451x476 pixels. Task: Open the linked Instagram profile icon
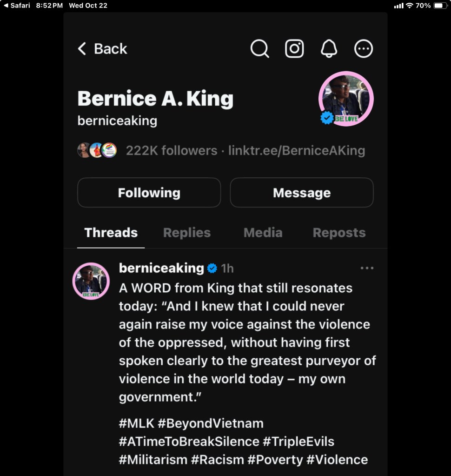point(294,48)
